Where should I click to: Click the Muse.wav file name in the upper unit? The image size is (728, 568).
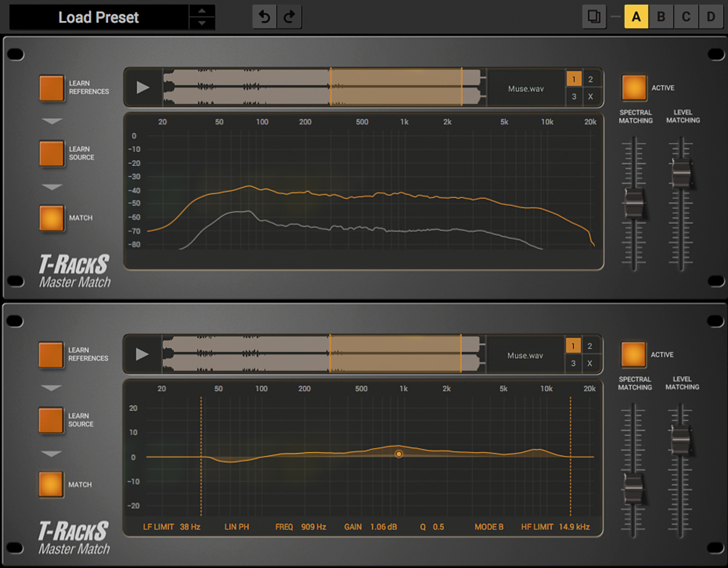pos(526,88)
